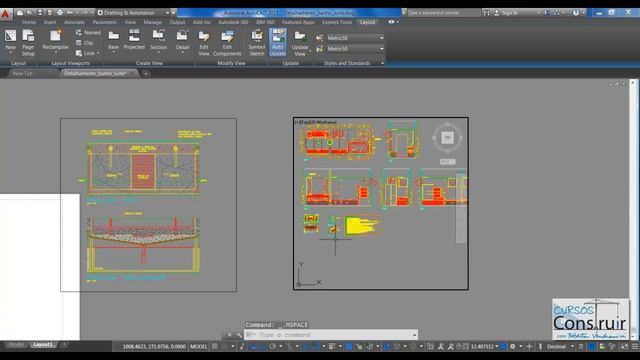Open the Decimal units dropdown in status bar
Screen dimensions: 640x360
(x=560, y=347)
